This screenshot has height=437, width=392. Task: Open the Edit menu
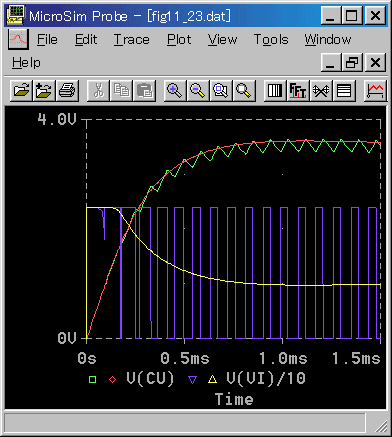86,39
